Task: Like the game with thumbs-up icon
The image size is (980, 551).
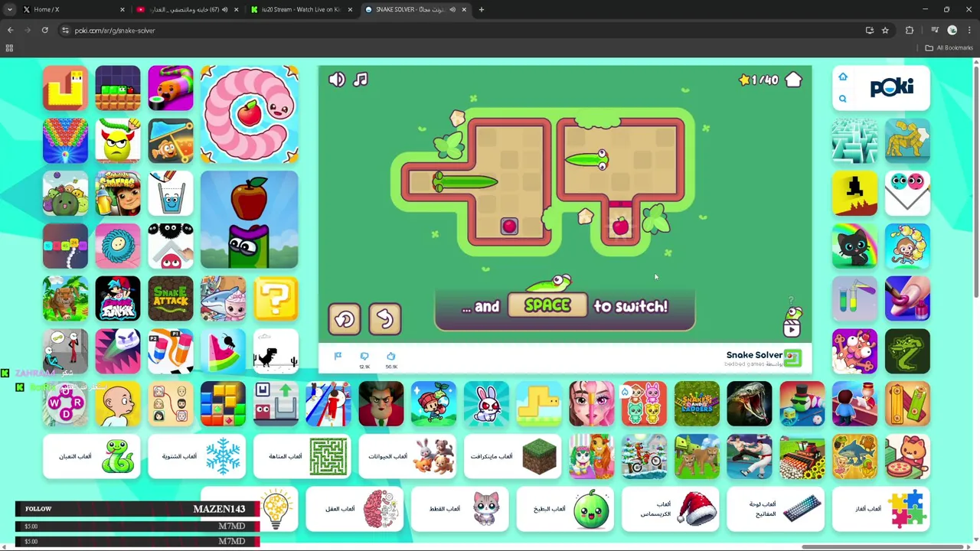Action: point(391,356)
